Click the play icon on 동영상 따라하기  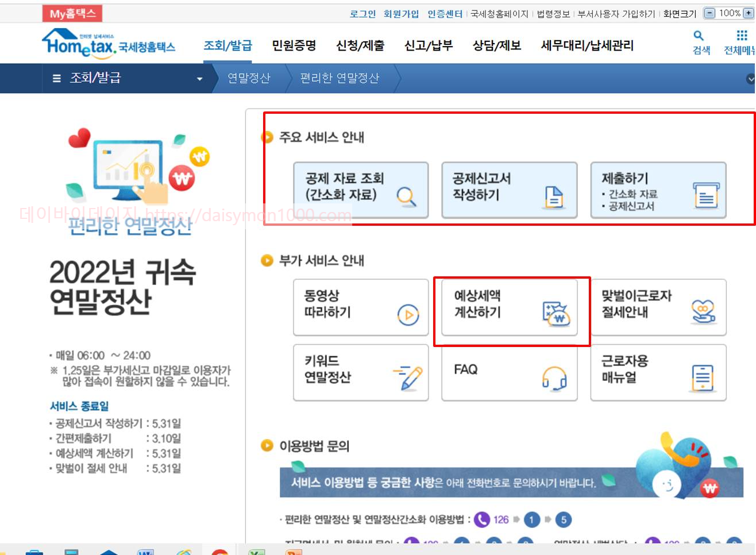(408, 316)
